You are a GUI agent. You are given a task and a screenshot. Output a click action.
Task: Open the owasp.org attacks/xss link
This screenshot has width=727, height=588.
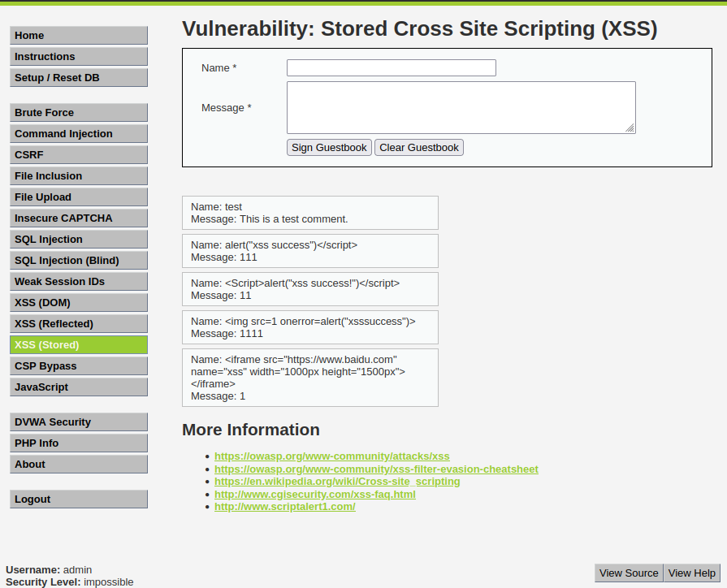point(332,456)
